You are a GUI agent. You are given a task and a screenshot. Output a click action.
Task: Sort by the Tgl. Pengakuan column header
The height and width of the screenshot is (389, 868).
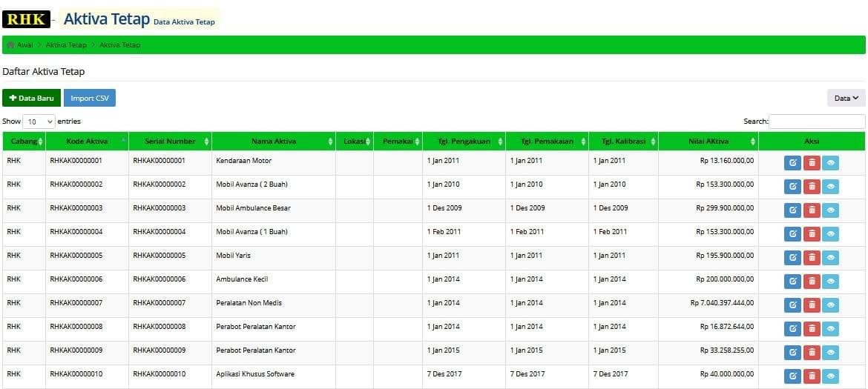pyautogui.click(x=463, y=142)
